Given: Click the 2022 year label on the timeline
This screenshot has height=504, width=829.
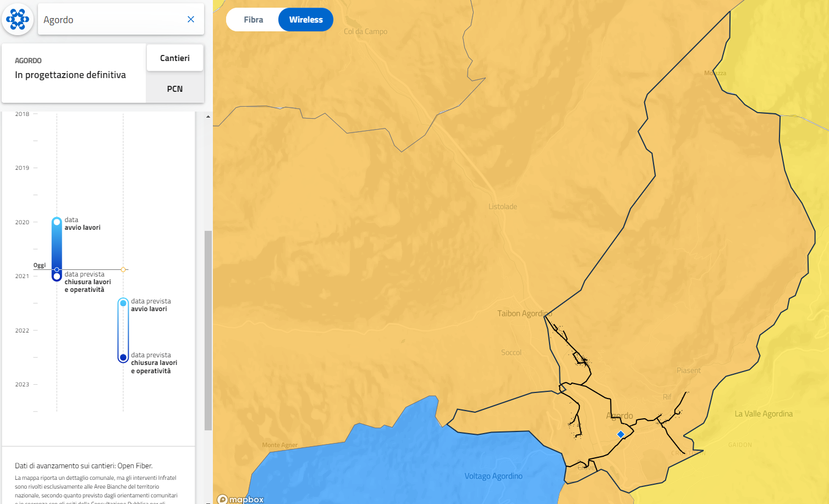Looking at the screenshot, I should coord(22,331).
